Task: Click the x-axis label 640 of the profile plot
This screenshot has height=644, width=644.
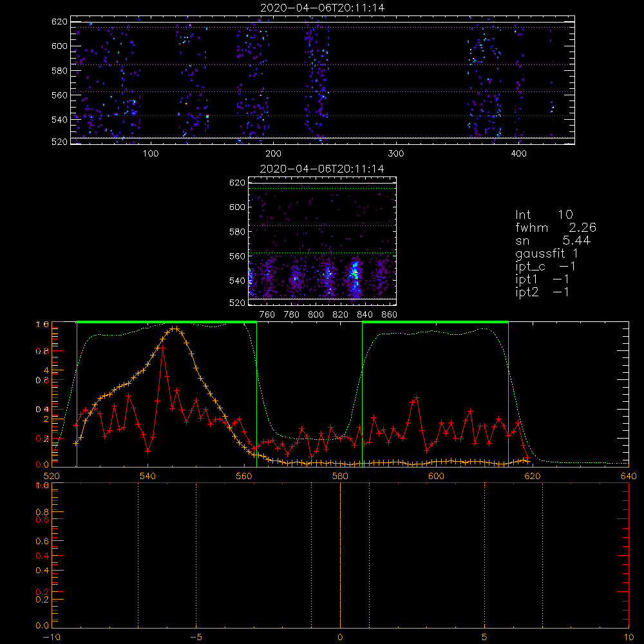Action: pos(629,476)
